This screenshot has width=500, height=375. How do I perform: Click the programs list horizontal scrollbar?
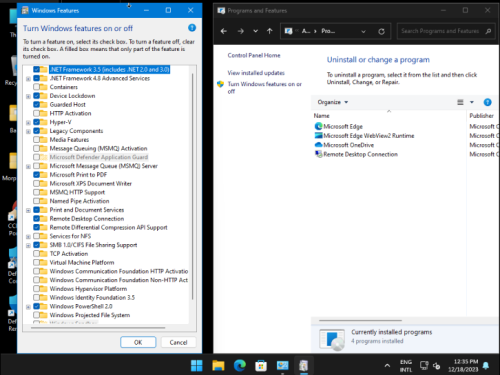tap(360, 321)
